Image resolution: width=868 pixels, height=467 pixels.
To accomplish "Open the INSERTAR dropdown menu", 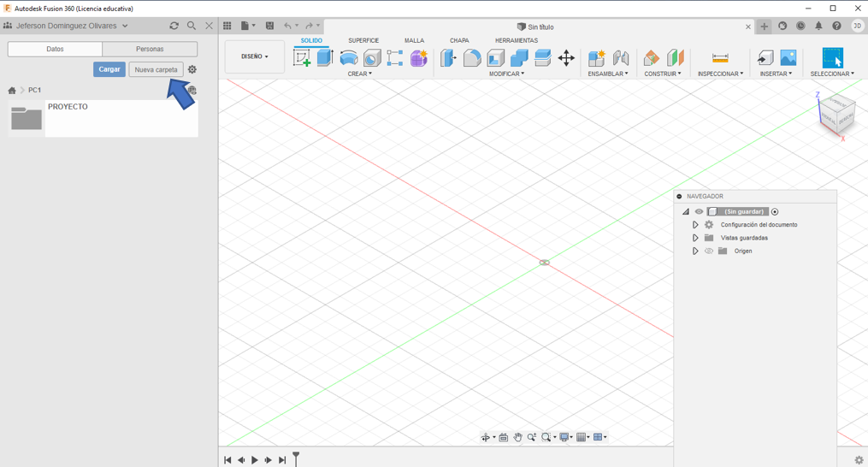I will [x=776, y=74].
